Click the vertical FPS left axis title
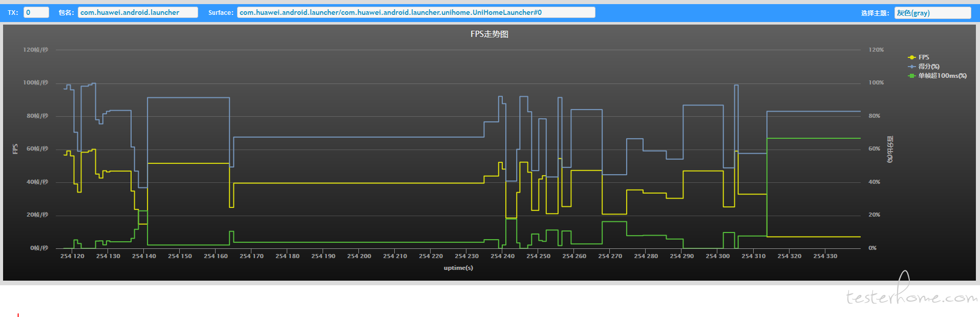Viewport: 980px width, 317px height. pos(15,149)
